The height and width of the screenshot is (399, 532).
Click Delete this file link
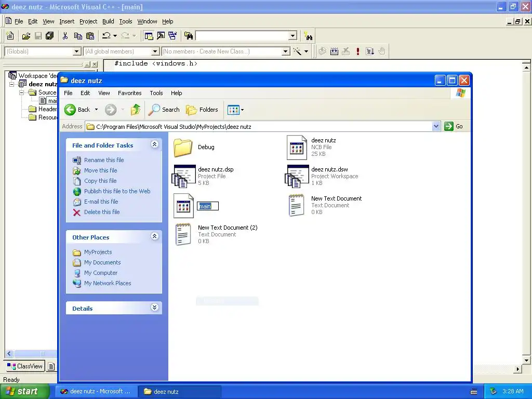point(102,212)
